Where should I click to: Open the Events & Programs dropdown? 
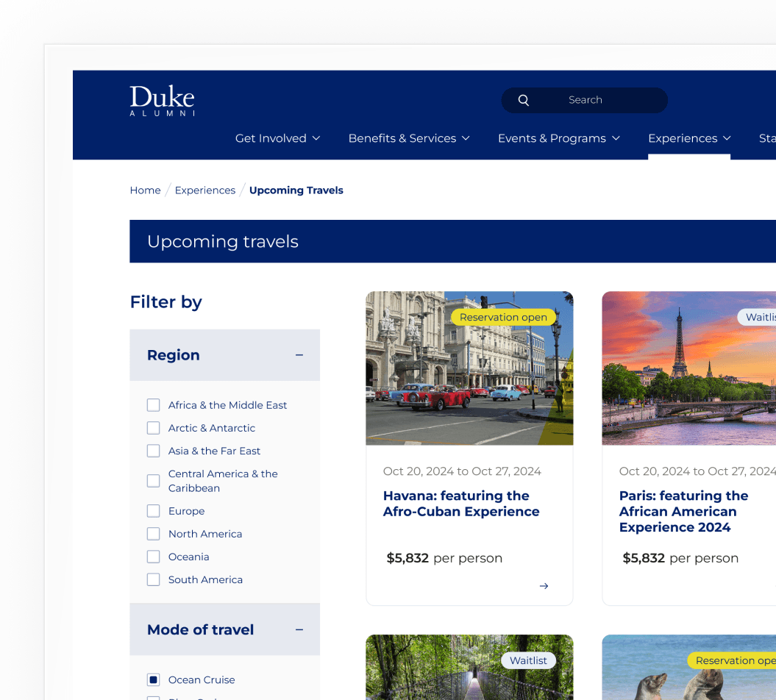[x=559, y=138]
